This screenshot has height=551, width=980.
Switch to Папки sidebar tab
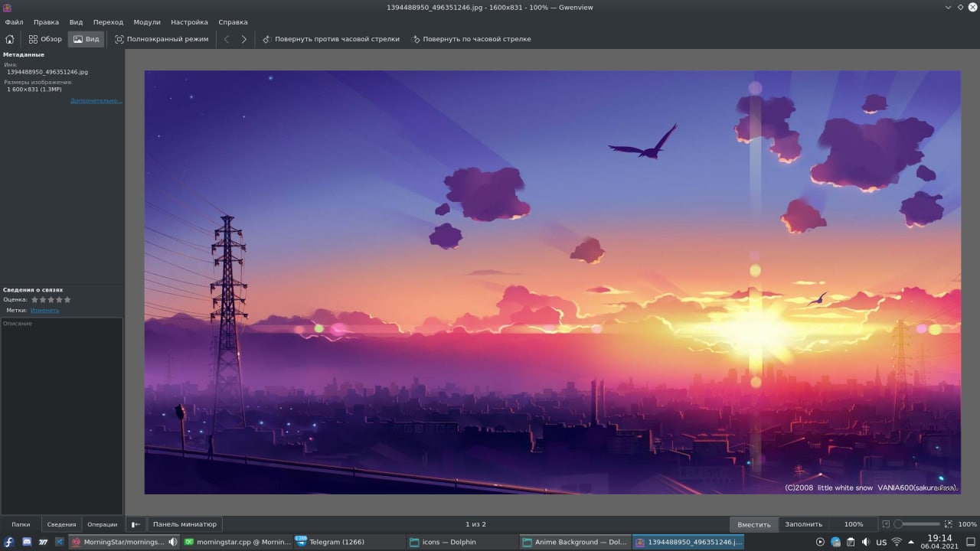point(21,524)
